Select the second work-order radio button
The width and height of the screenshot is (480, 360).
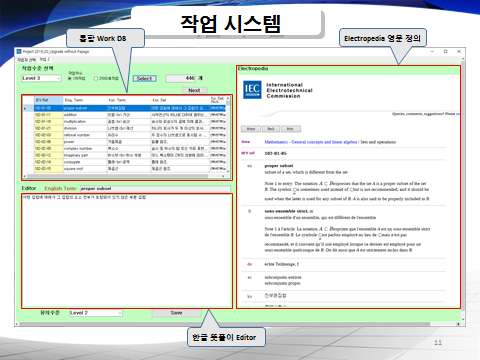(96, 79)
